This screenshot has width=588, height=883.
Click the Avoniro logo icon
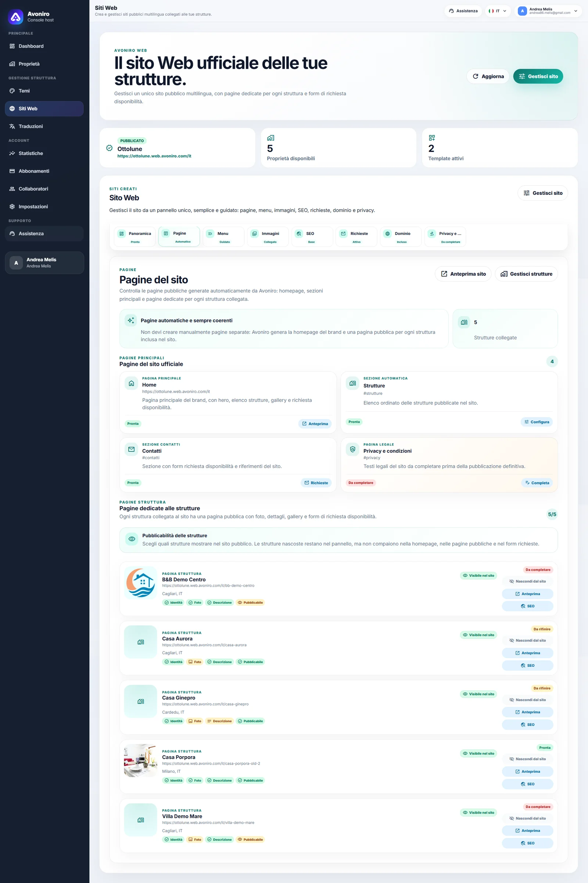point(16,17)
